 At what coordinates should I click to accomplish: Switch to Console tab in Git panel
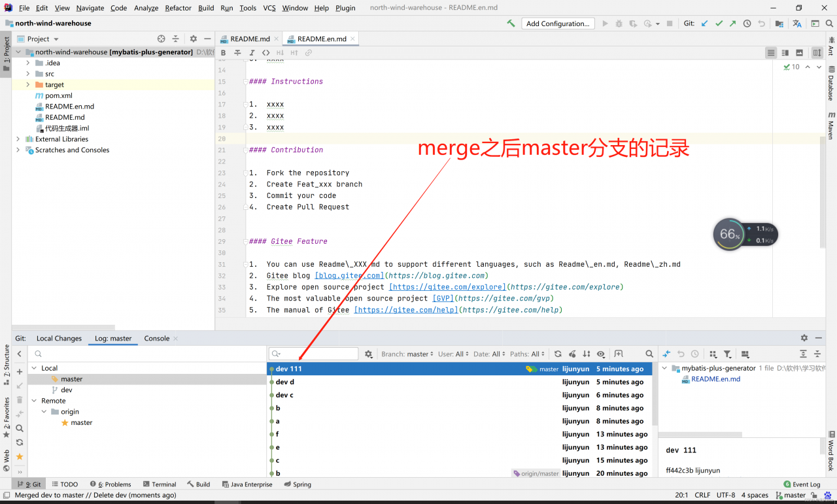tap(157, 338)
